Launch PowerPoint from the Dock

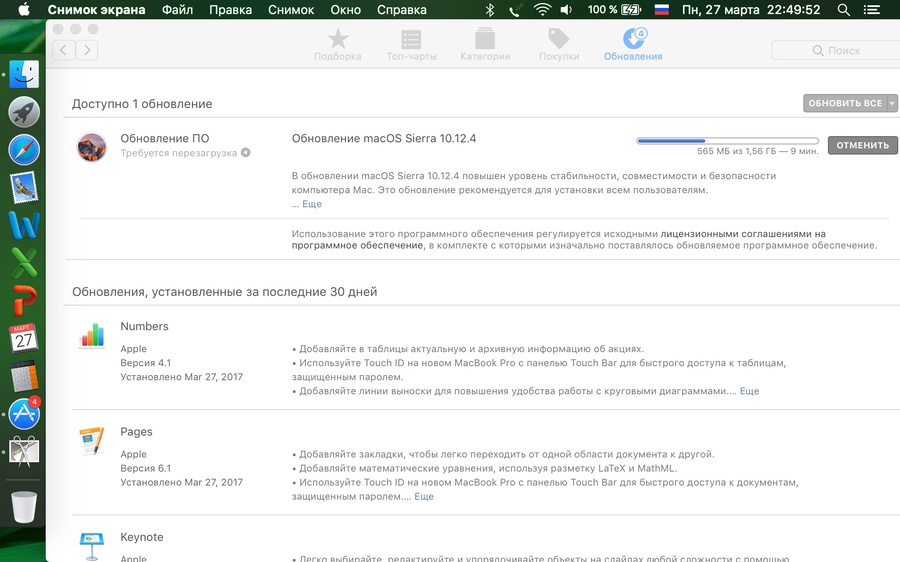[24, 300]
